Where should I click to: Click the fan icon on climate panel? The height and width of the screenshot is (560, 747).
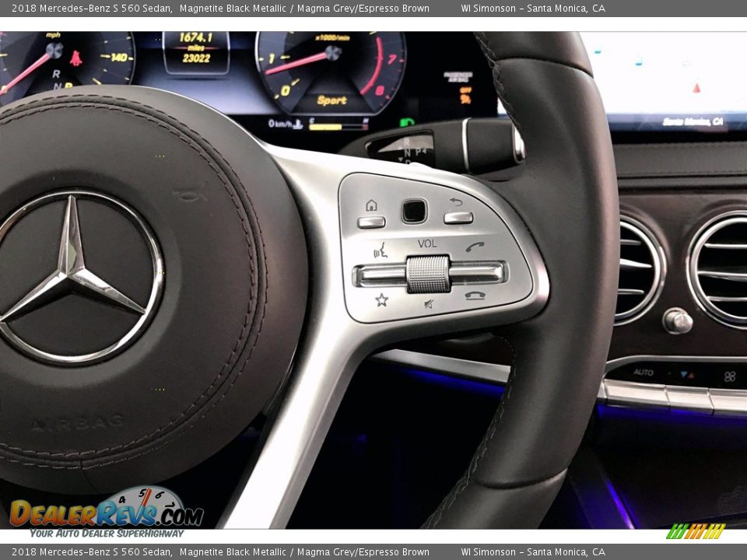(730, 376)
